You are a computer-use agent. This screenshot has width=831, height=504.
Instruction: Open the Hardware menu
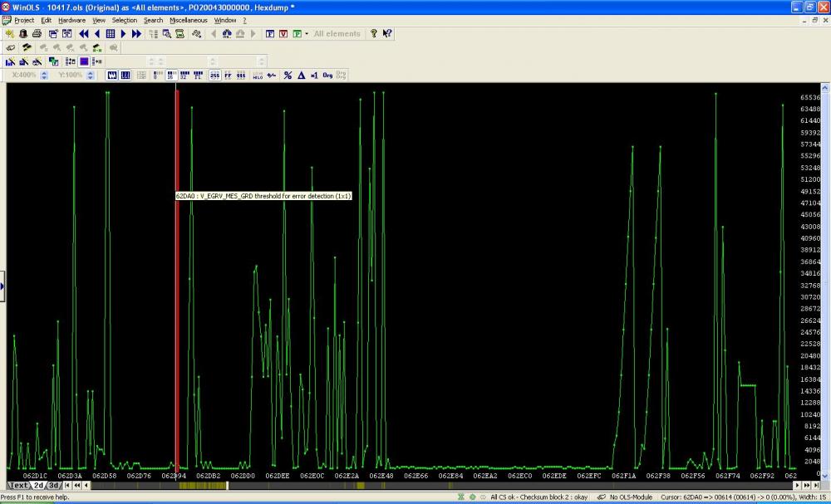[71, 20]
